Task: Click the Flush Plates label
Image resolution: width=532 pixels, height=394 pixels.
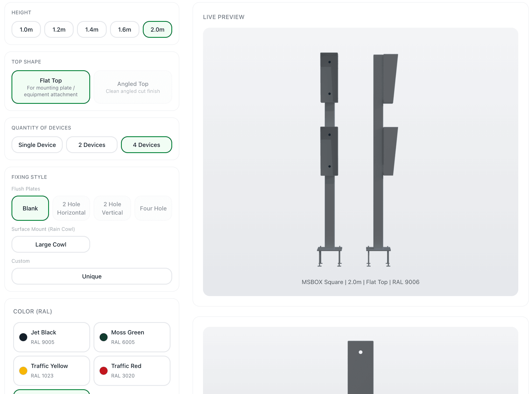Action: [26, 189]
